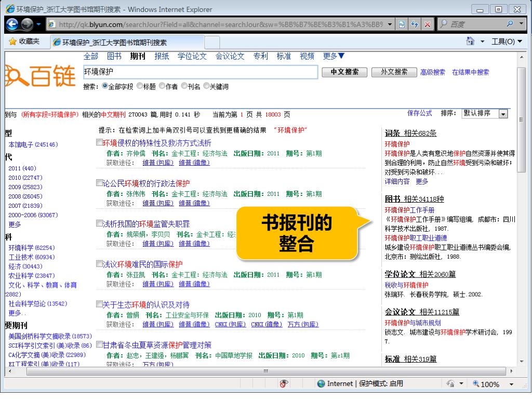Switch to the 报纸 search category
This screenshot has width=532, height=399.
coord(162,56)
